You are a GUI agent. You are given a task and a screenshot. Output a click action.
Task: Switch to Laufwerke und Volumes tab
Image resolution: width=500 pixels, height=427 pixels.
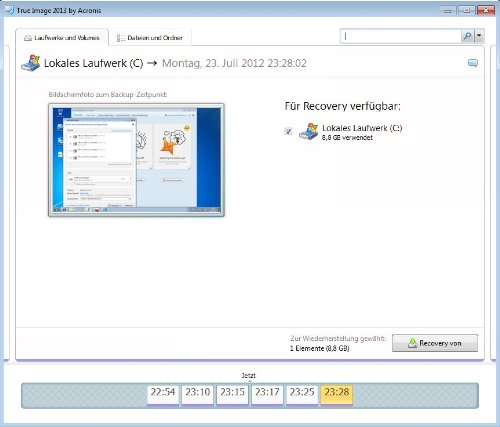[x=62, y=38]
